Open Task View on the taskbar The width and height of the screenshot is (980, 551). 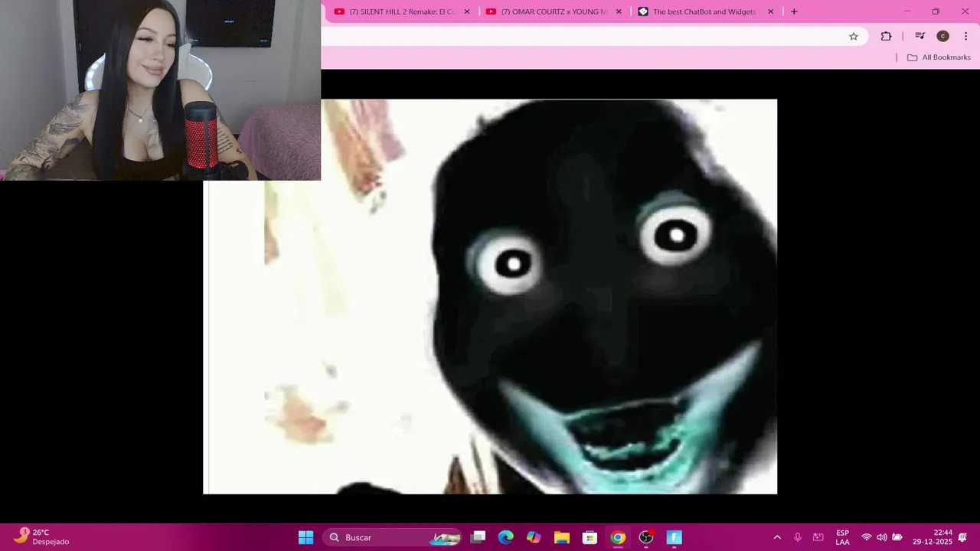[479, 537]
